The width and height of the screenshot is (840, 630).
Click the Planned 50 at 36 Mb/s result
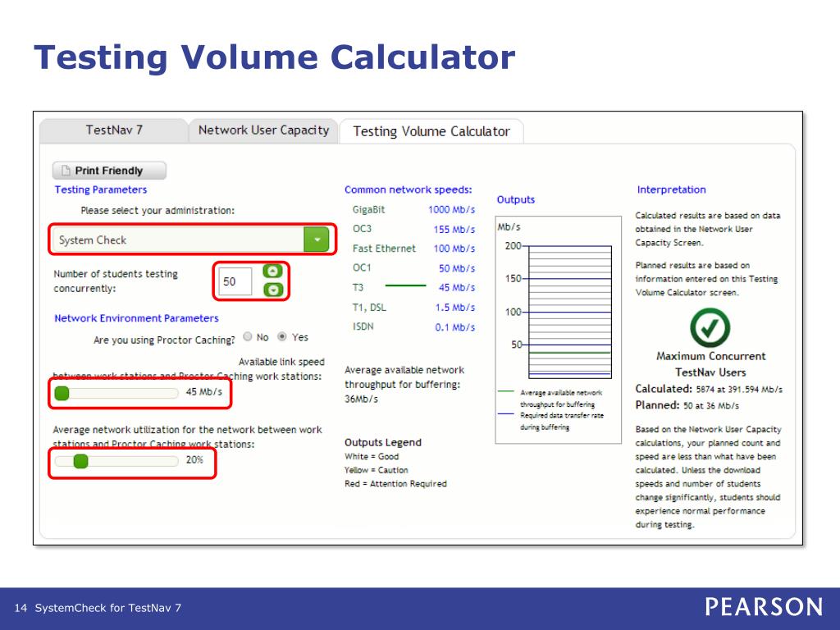coord(687,405)
